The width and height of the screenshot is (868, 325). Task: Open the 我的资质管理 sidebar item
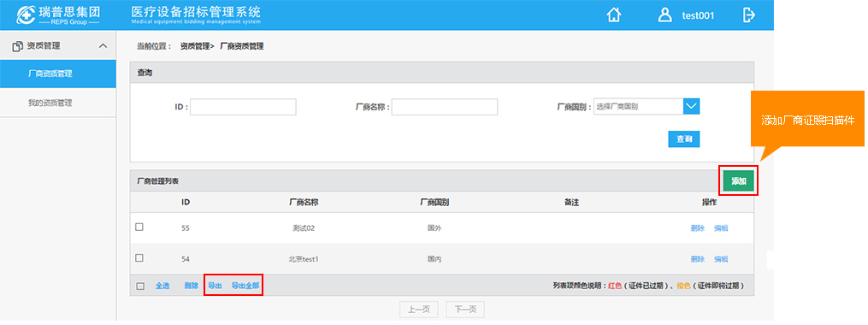[x=58, y=103]
